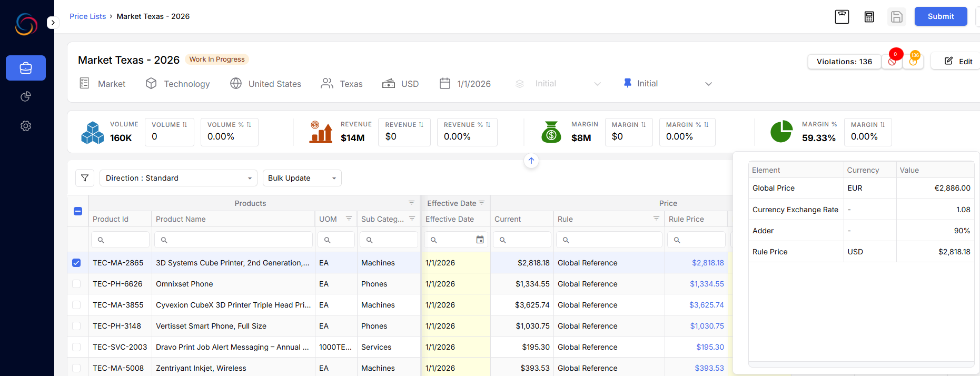Sort by the MARGIN change arrows

pyautogui.click(x=643, y=125)
